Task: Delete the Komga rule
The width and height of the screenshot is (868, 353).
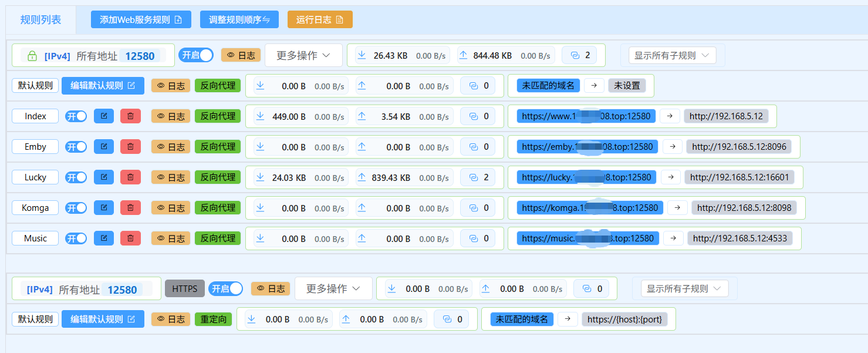Action: [x=130, y=208]
